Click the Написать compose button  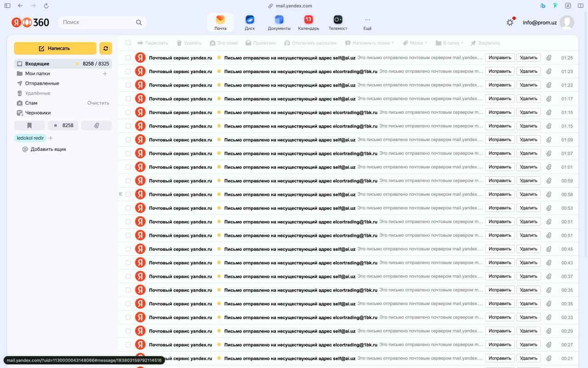pos(55,48)
